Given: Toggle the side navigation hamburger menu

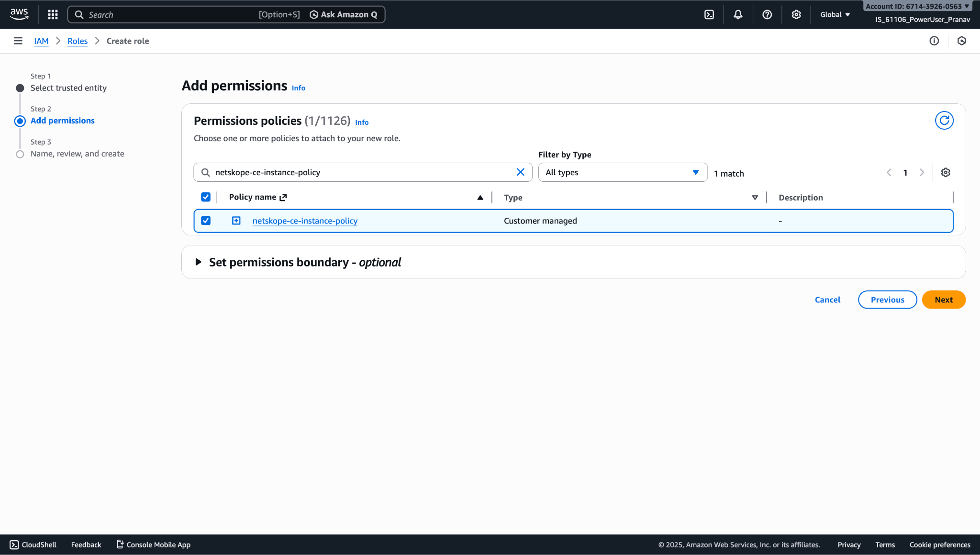Looking at the screenshot, I should tap(18, 41).
